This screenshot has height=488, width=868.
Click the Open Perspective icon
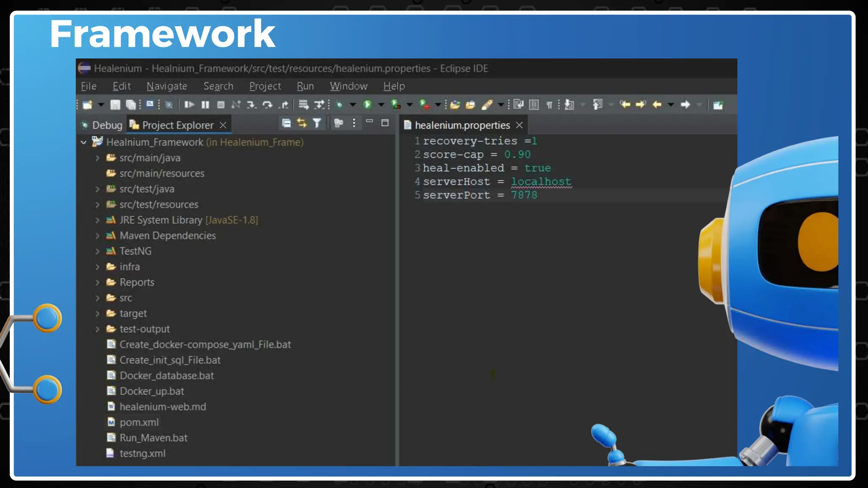point(718,105)
